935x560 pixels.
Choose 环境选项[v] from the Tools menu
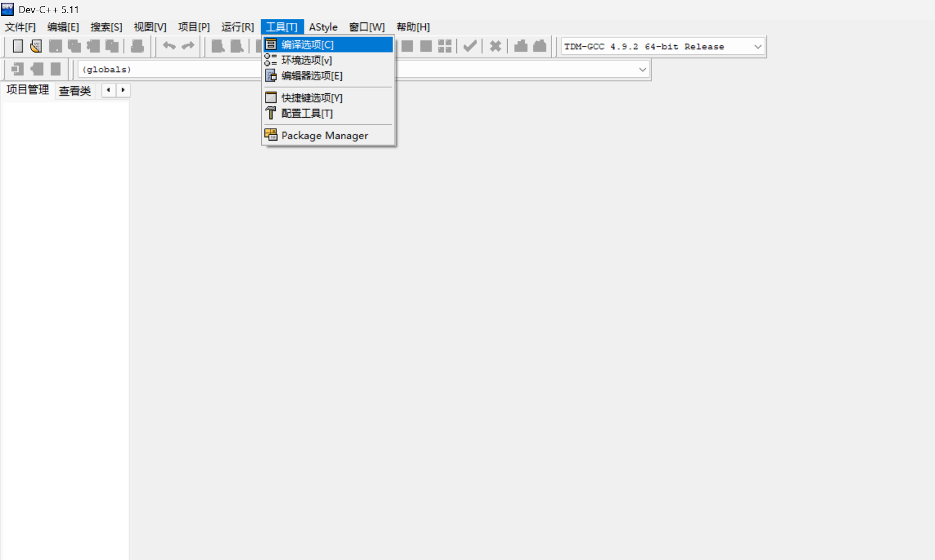[x=328, y=60]
